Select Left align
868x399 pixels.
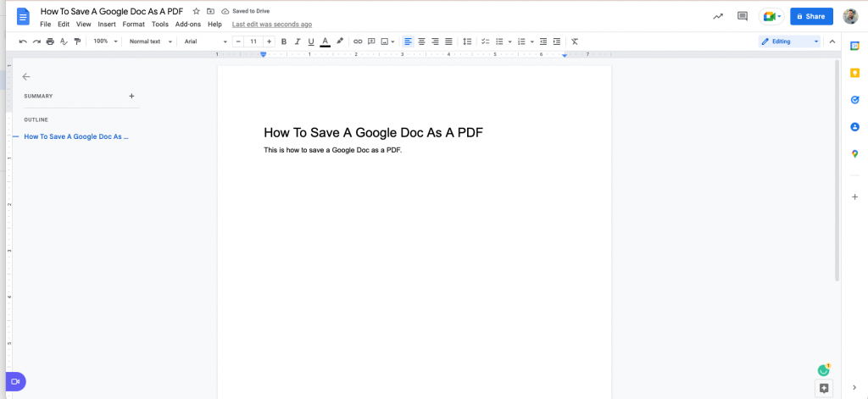(x=408, y=42)
